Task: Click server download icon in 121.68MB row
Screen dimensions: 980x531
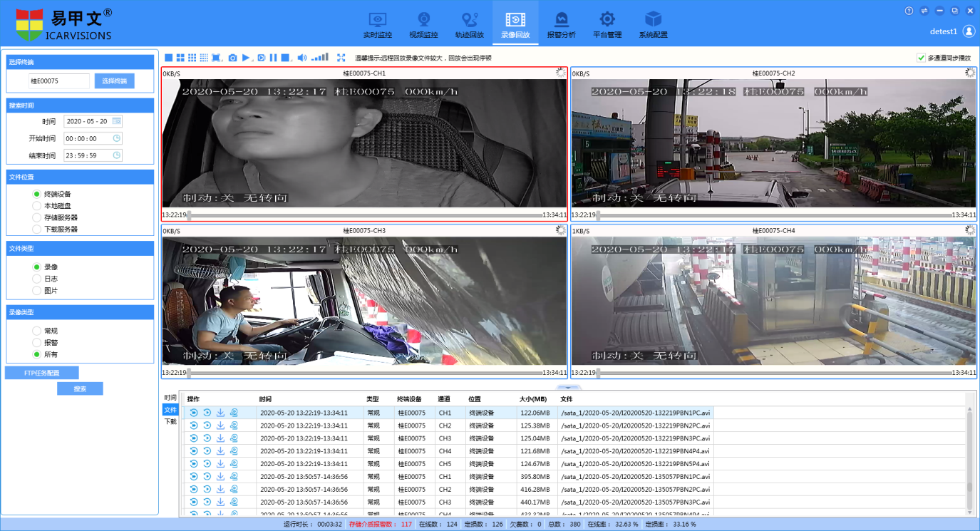Action: 234,451
